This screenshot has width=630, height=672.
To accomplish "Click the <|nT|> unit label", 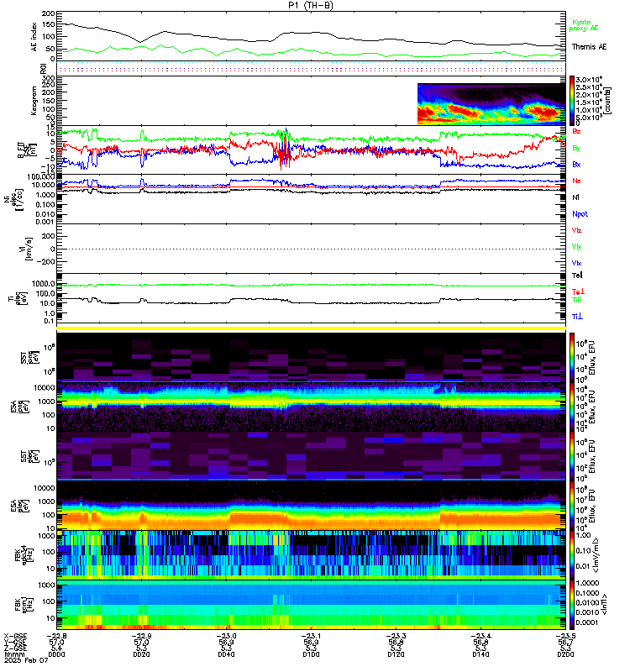I will click(604, 604).
